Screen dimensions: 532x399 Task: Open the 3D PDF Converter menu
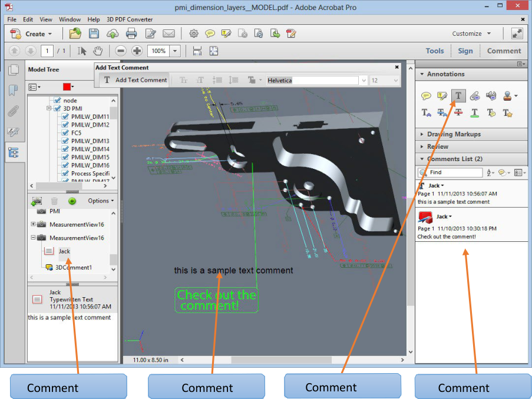[130, 19]
